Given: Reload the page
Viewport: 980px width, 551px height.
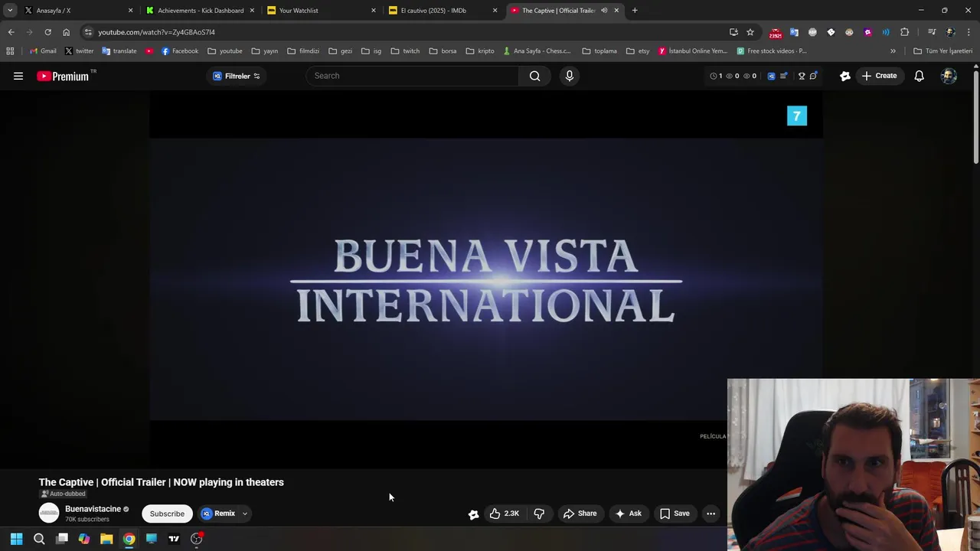Looking at the screenshot, I should [x=47, y=32].
